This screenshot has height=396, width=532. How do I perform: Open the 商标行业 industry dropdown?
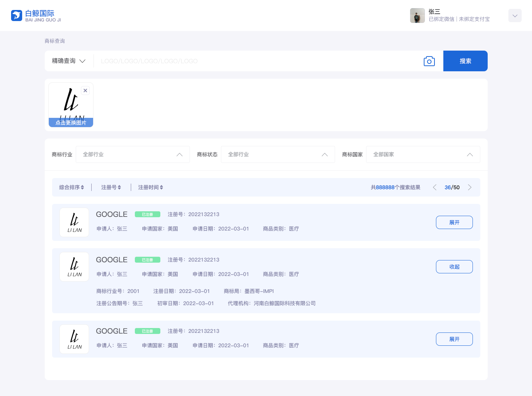[133, 154]
